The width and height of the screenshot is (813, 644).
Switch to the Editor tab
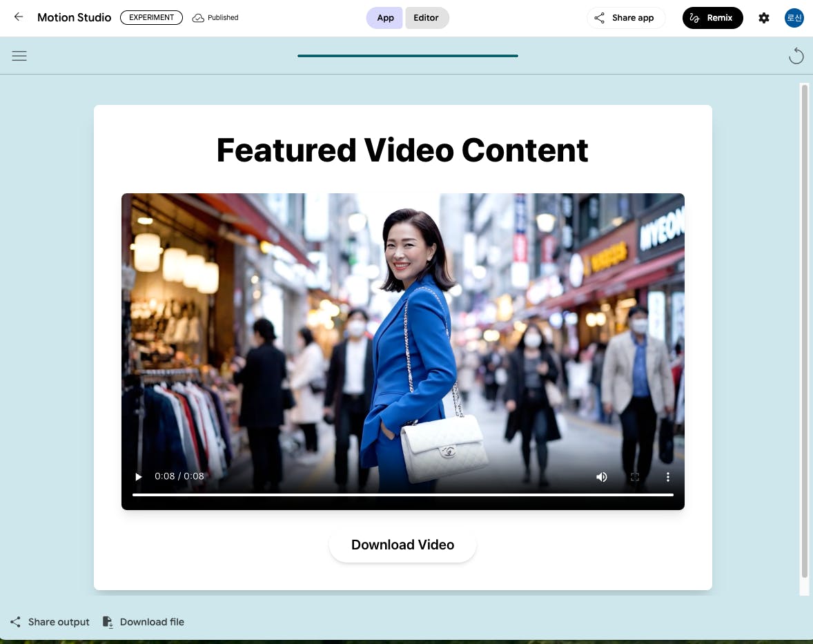click(427, 18)
